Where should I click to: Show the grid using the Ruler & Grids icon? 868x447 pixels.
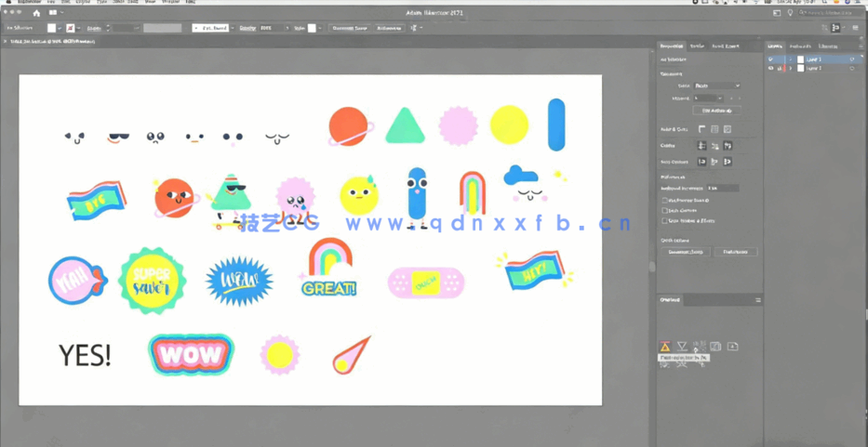714,129
